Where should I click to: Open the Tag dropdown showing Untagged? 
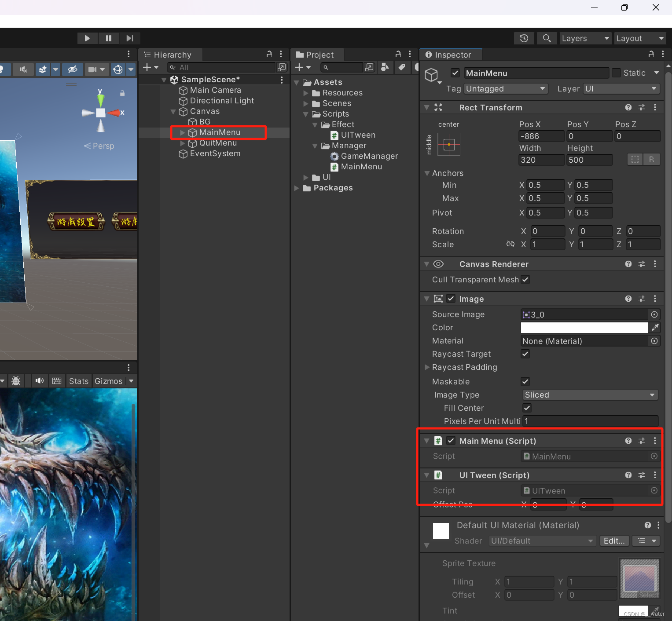coord(506,89)
